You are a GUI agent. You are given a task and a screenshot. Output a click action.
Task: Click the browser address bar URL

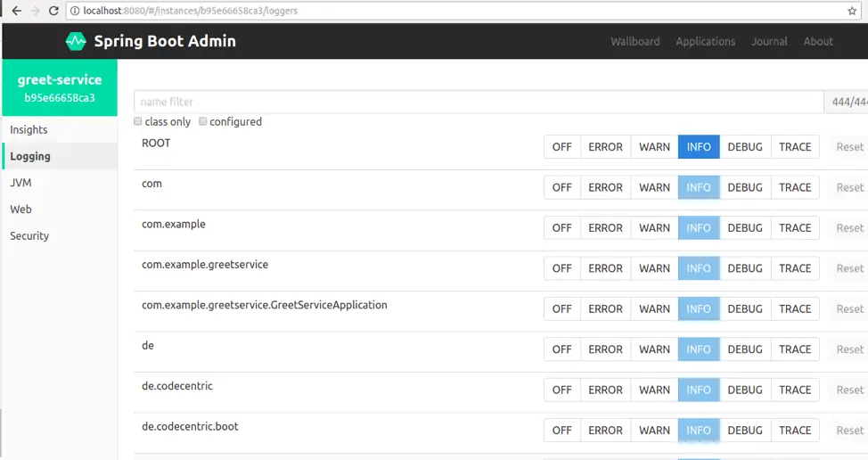pyautogui.click(x=191, y=11)
